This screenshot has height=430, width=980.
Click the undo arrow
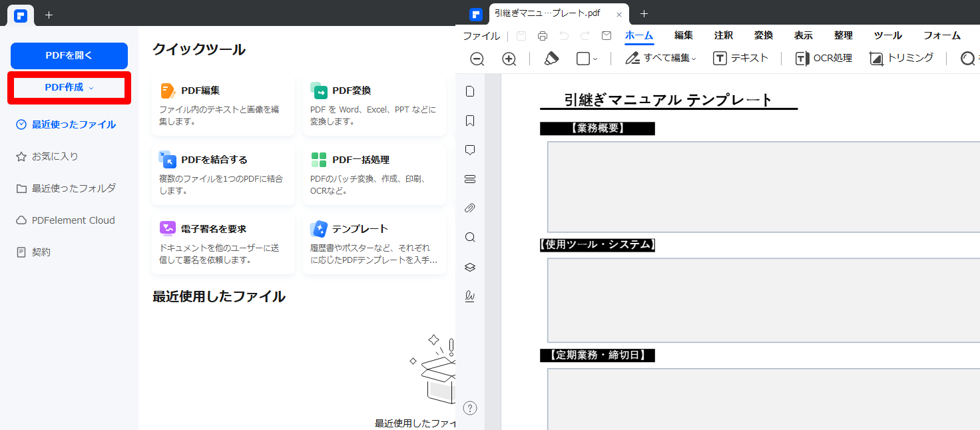[x=564, y=36]
